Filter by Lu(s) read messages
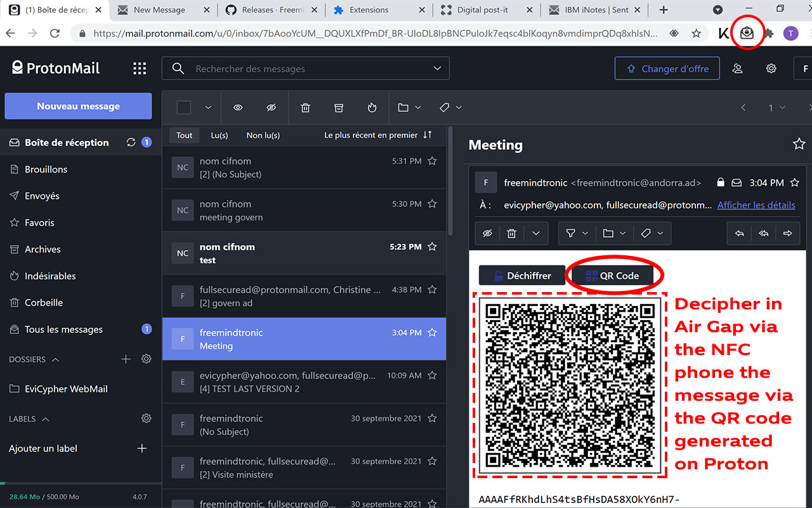This screenshot has width=812, height=508. (x=219, y=135)
